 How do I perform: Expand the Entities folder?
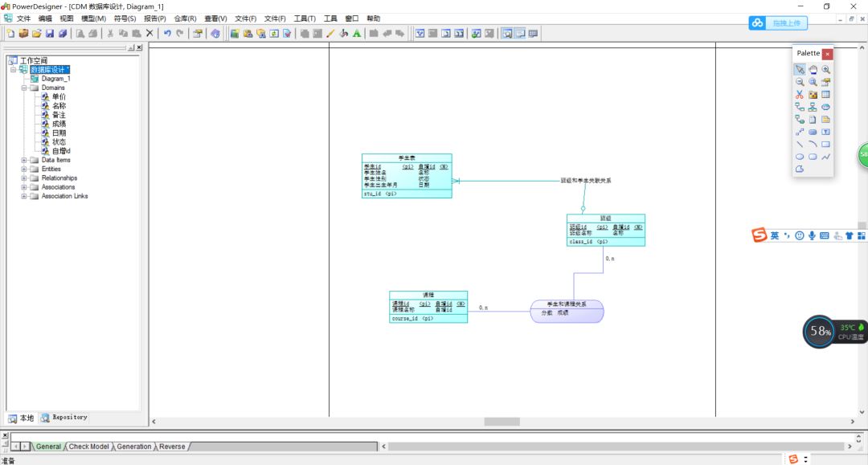pos(24,169)
